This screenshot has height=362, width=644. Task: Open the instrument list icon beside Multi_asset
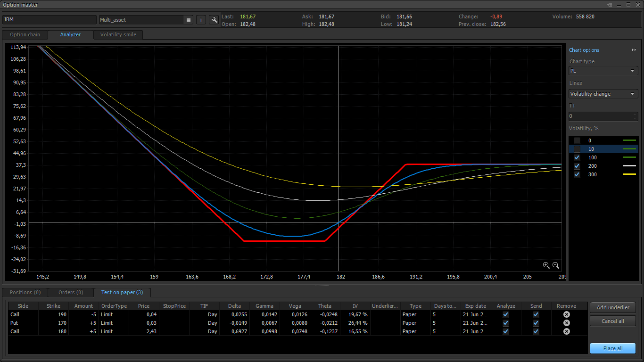coord(188,20)
